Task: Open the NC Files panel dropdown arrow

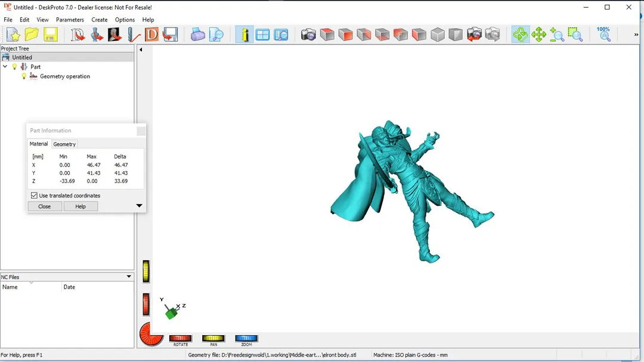Action: pos(129,277)
